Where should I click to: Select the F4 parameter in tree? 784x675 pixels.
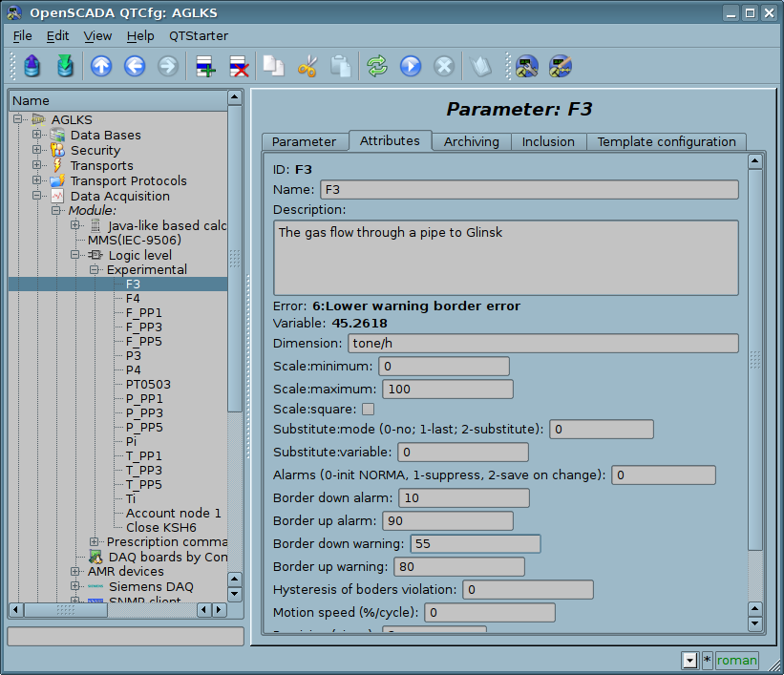pos(133,299)
